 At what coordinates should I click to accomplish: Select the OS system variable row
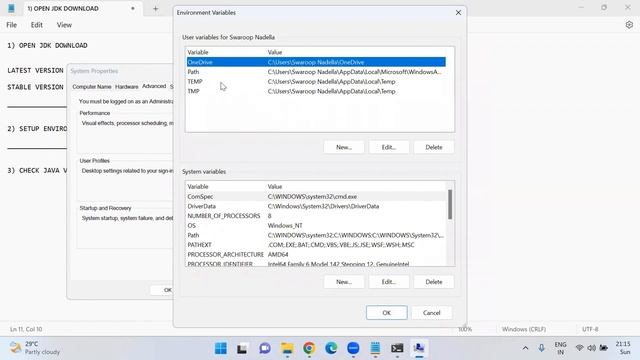(x=316, y=226)
